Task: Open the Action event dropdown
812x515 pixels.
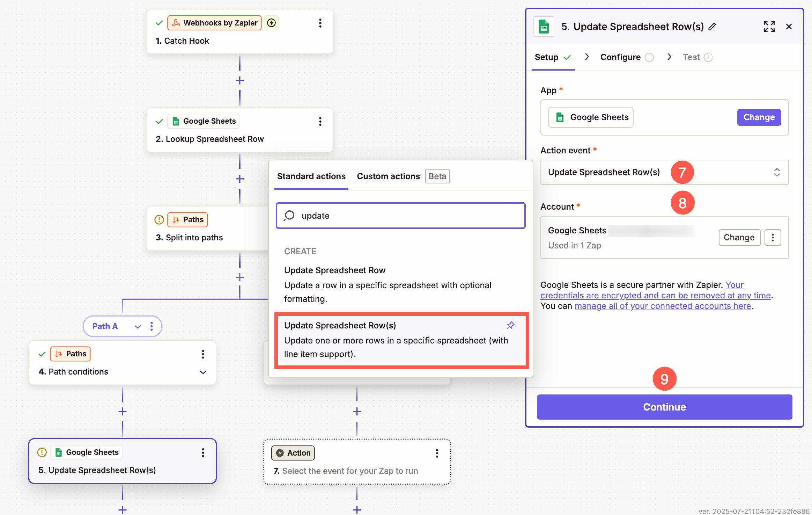Action: pos(664,172)
